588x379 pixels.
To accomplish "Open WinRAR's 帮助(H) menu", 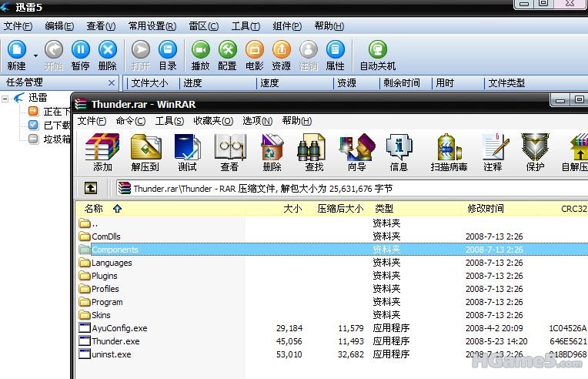I will click(297, 121).
